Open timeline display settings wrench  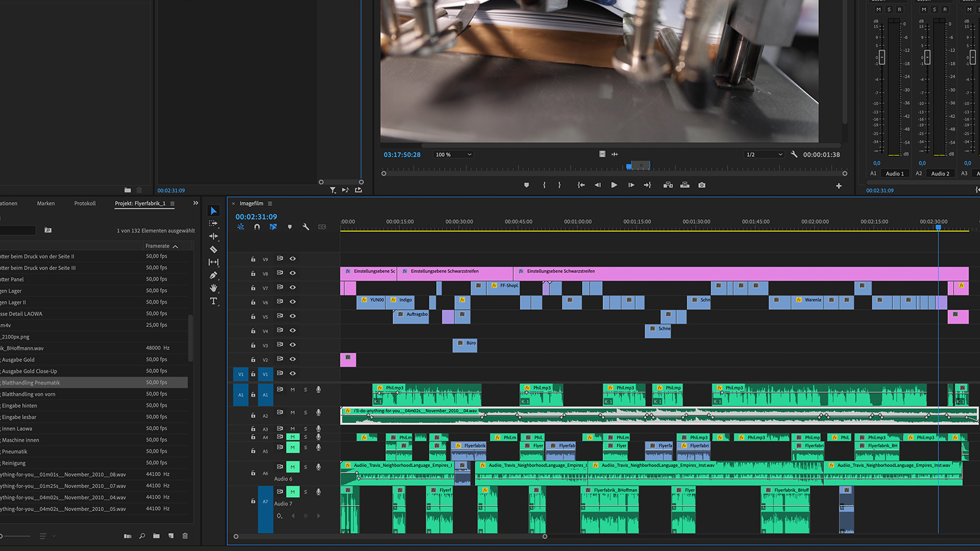pyautogui.click(x=306, y=227)
